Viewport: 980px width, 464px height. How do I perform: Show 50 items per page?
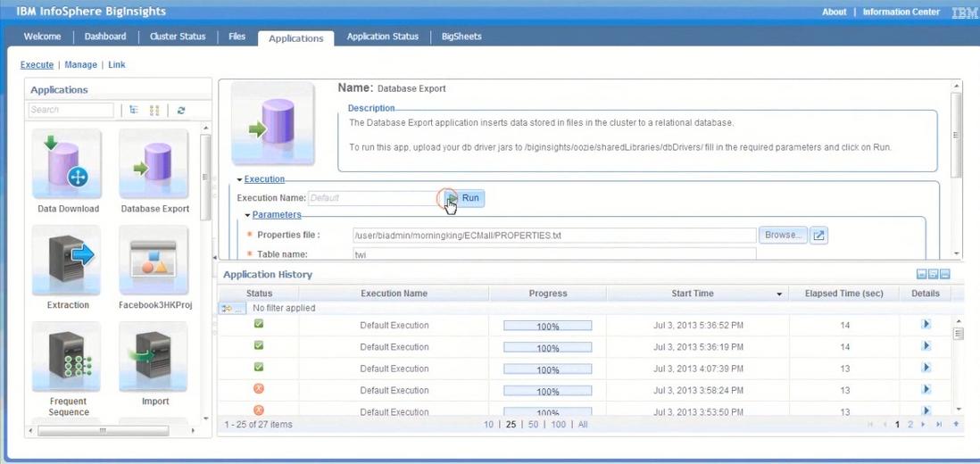click(533, 425)
